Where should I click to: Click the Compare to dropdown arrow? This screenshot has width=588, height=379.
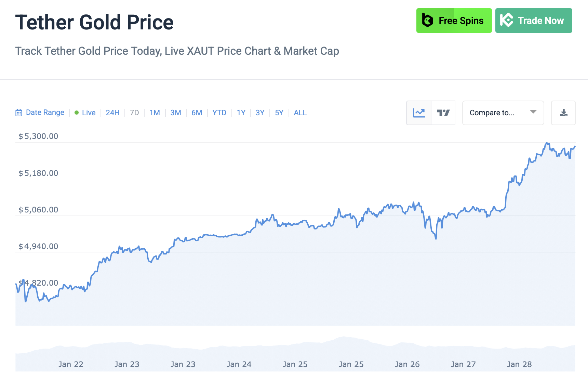[x=533, y=112]
